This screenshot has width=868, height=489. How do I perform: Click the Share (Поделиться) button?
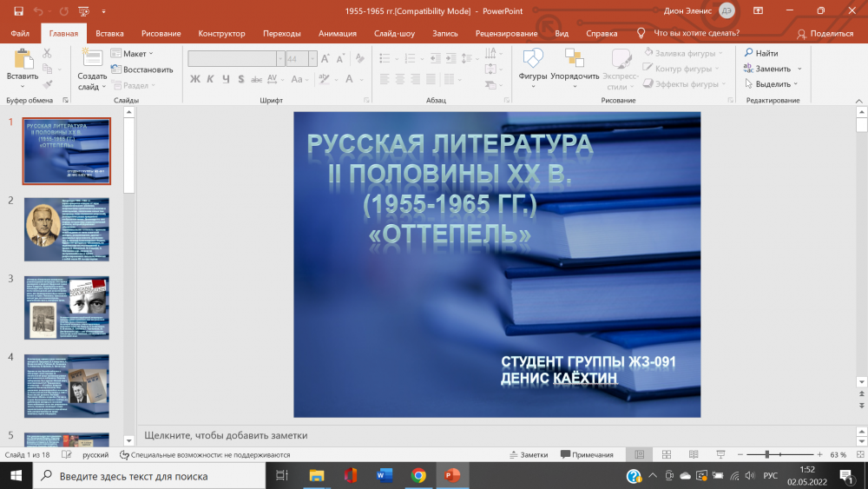[x=825, y=33]
